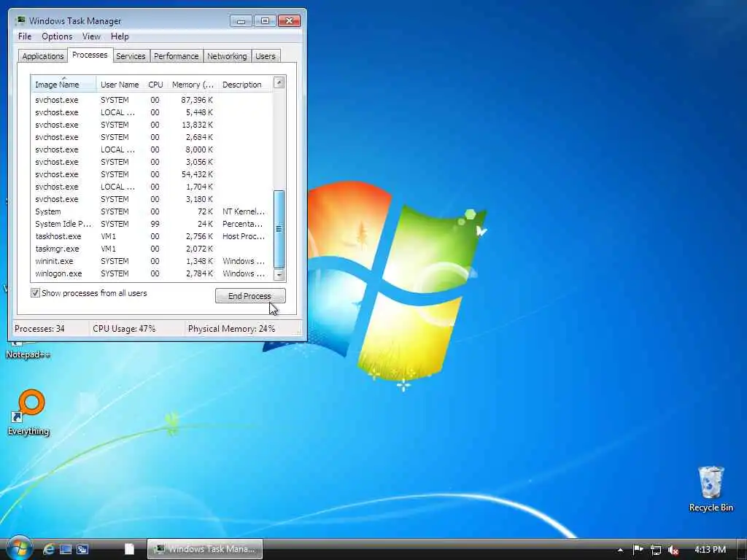The height and width of the screenshot is (560, 747).
Task: Click the blank document icon on the taskbar
Action: (x=129, y=549)
